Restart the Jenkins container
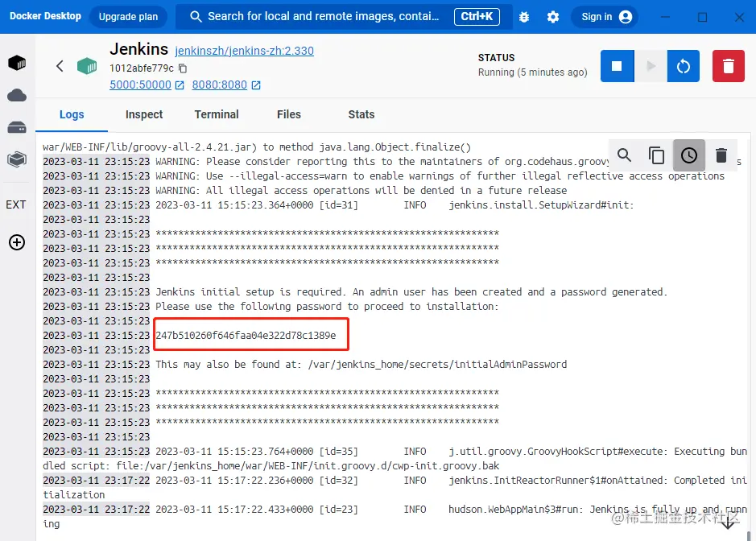Image resolution: width=756 pixels, height=541 pixels. (x=684, y=66)
